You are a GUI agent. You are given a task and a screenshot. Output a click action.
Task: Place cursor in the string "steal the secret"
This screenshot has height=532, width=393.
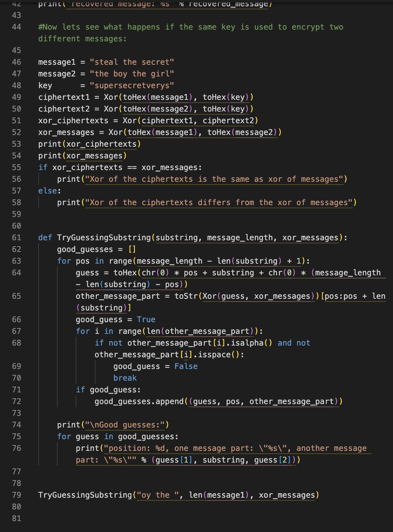pos(132,62)
